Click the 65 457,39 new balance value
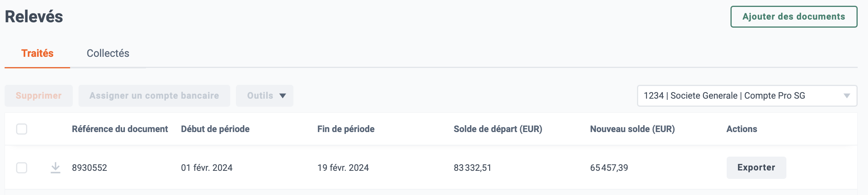The height and width of the screenshot is (195, 868). click(x=609, y=168)
